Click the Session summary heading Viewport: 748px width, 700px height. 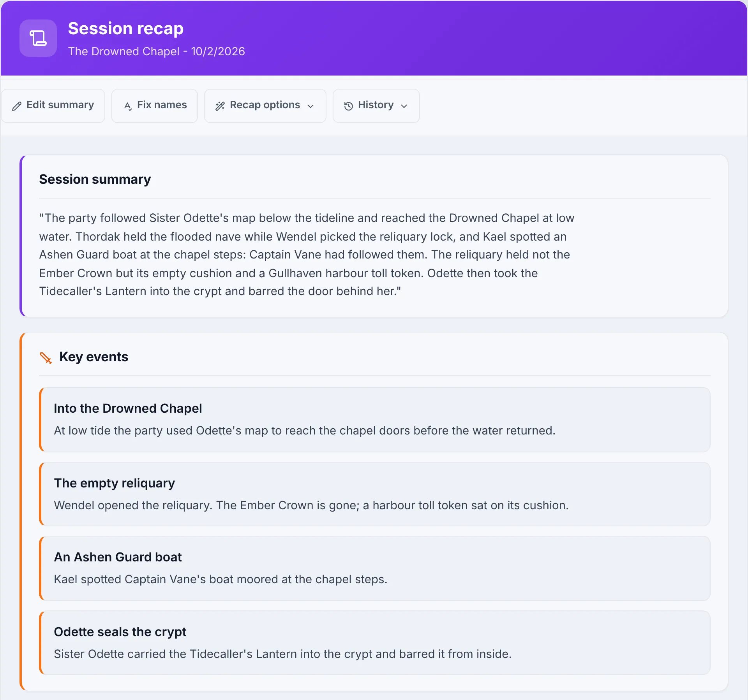click(x=95, y=179)
